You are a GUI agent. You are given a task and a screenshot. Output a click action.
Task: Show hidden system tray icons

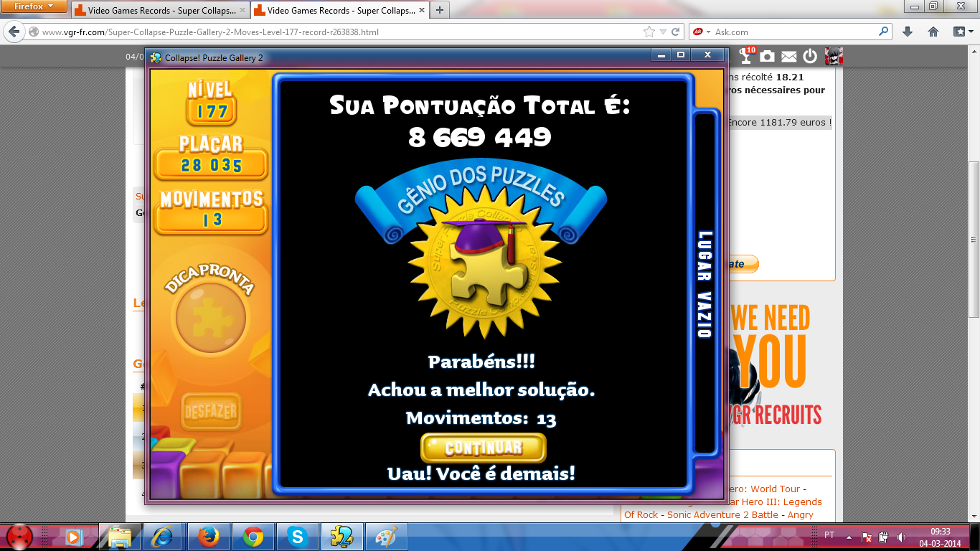click(x=849, y=537)
